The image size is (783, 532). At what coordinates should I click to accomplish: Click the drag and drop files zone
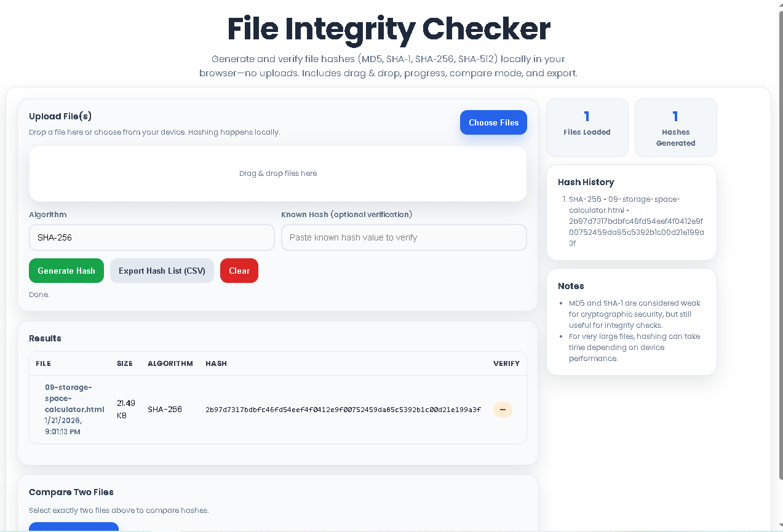278,173
